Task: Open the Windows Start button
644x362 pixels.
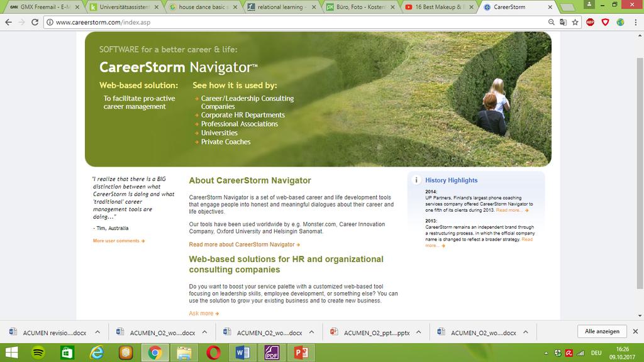Action: point(11,353)
